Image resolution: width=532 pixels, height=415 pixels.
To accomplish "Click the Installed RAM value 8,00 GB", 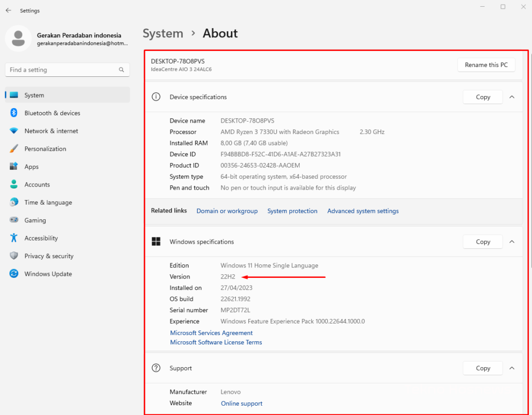I will pyautogui.click(x=254, y=143).
